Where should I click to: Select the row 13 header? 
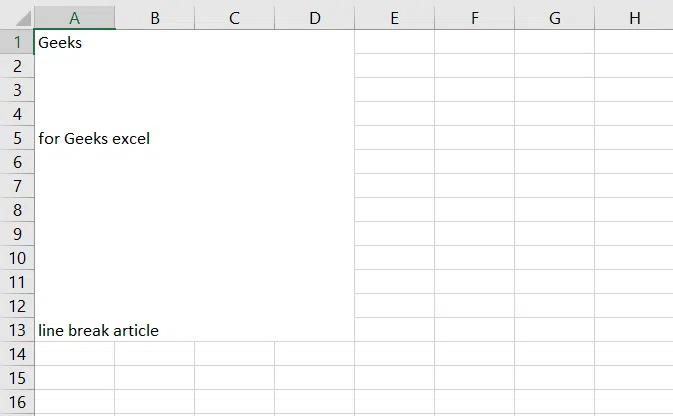tap(16, 330)
